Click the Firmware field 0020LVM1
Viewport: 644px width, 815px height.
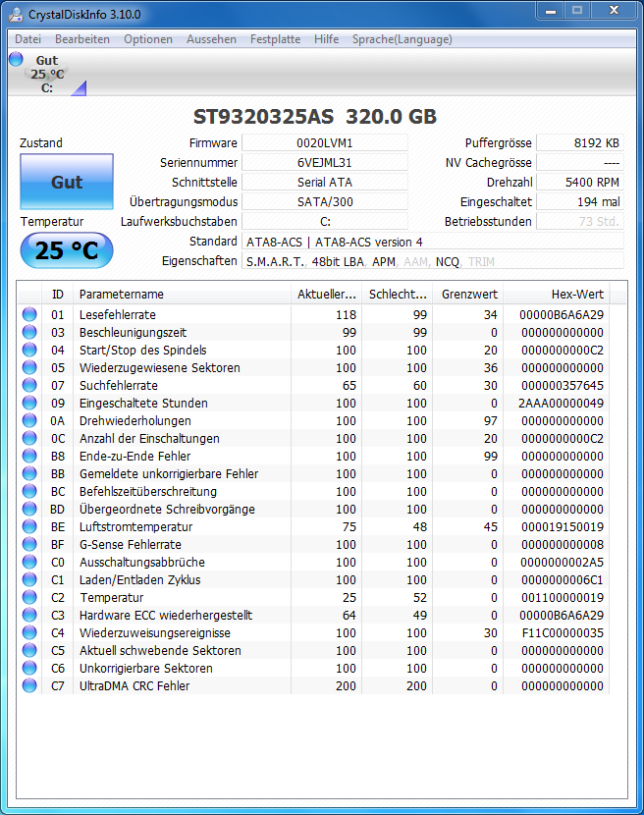(x=324, y=143)
